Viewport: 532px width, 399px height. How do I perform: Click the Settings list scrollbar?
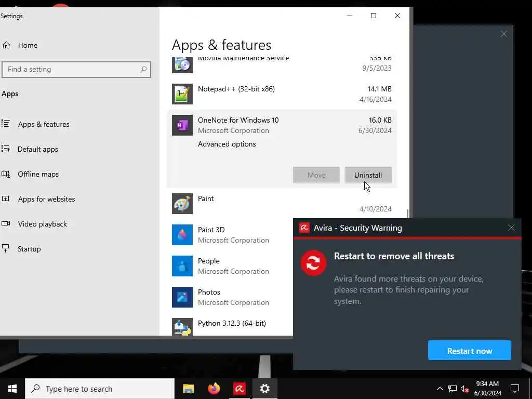tap(408, 214)
